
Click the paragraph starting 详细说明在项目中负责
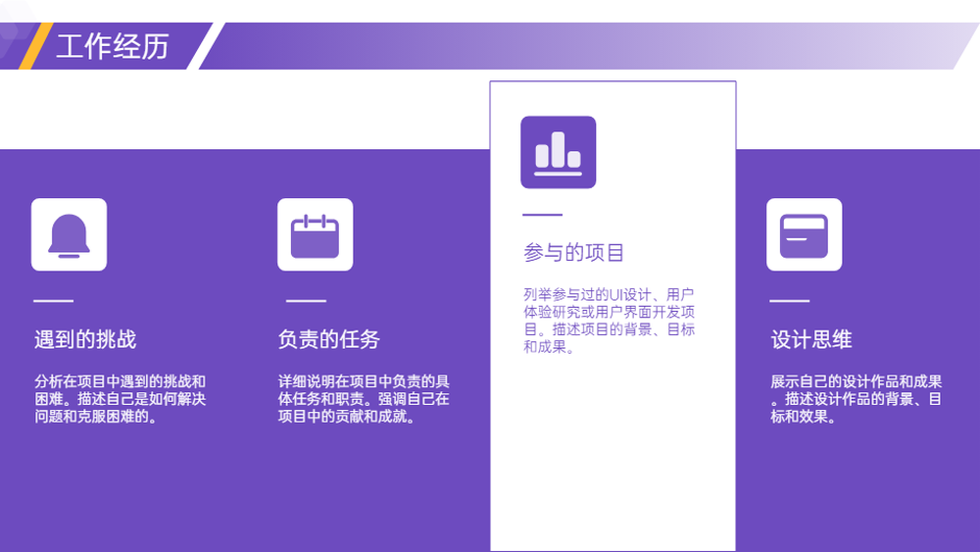pyautogui.click(x=364, y=399)
